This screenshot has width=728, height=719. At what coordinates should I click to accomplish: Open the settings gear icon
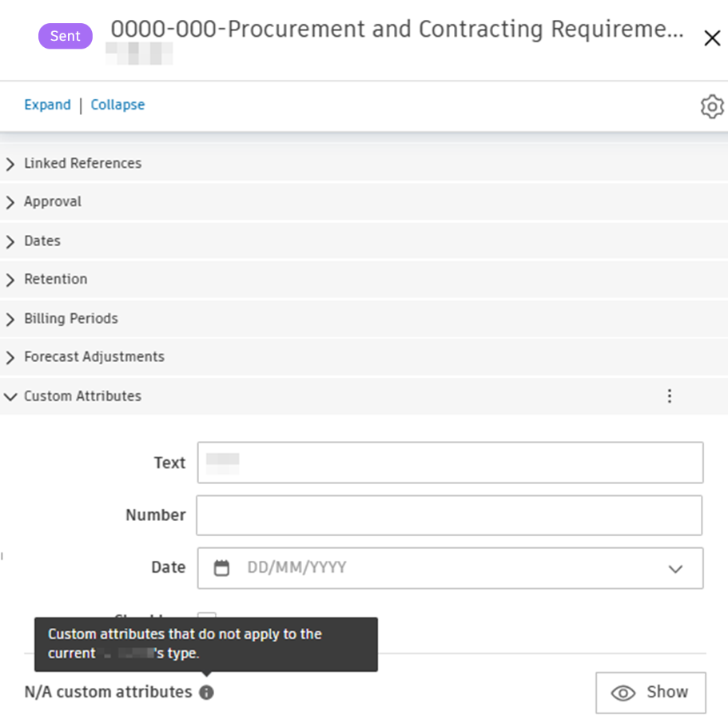711,106
